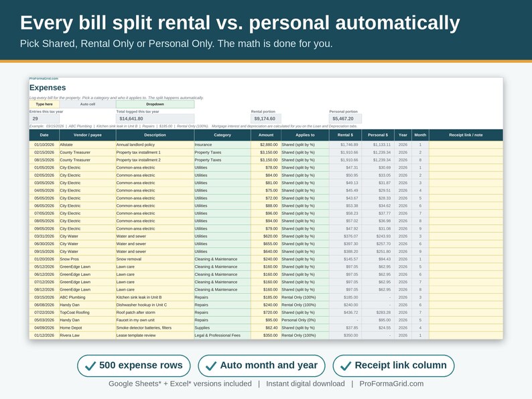Select the green Dropdown legend cell
Screen dimensions: 532x399
pos(155,104)
